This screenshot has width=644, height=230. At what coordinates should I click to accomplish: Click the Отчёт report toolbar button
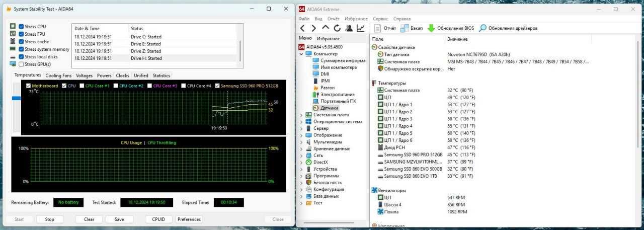click(385, 28)
